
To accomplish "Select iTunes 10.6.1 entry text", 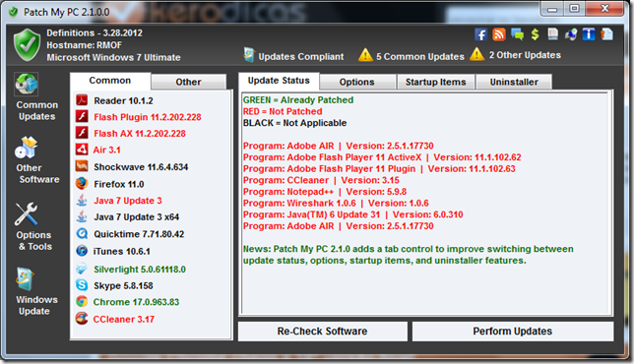I will point(121,251).
